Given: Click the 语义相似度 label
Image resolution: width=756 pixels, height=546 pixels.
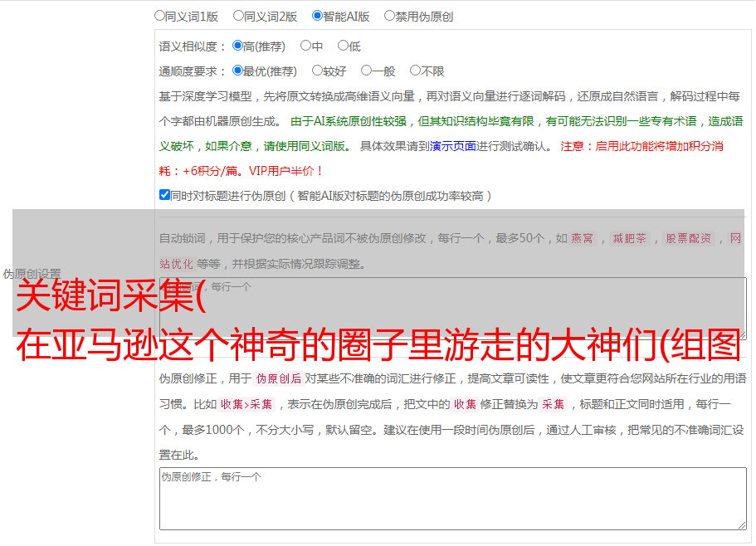Looking at the screenshot, I should [x=193, y=46].
